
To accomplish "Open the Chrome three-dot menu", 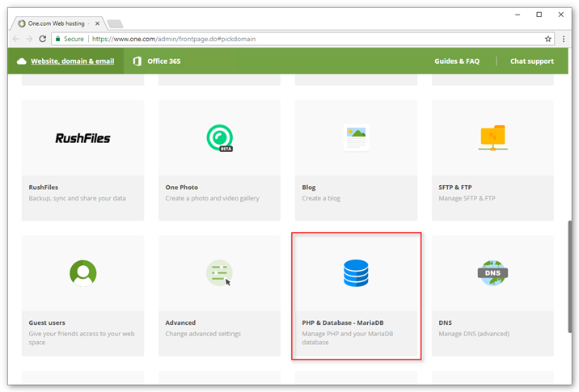I will point(564,39).
